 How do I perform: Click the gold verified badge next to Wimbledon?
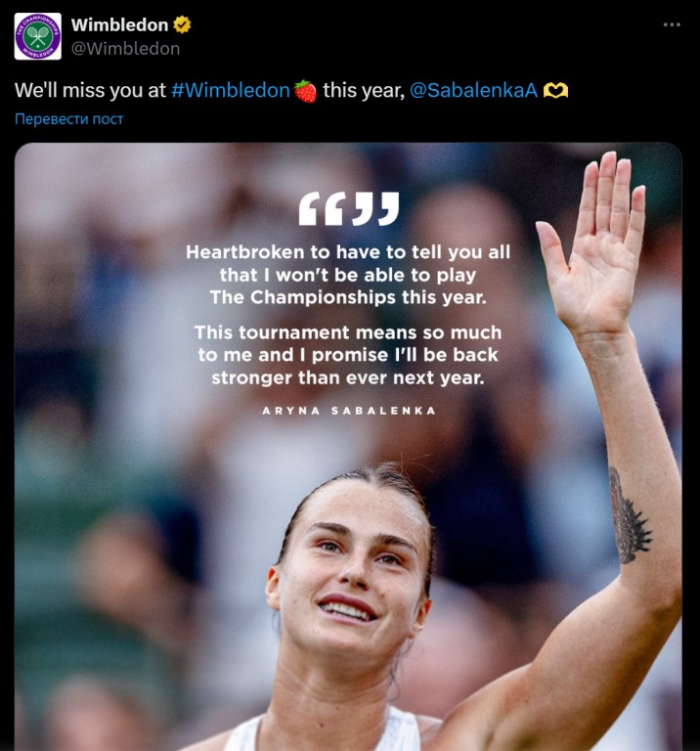point(182,24)
